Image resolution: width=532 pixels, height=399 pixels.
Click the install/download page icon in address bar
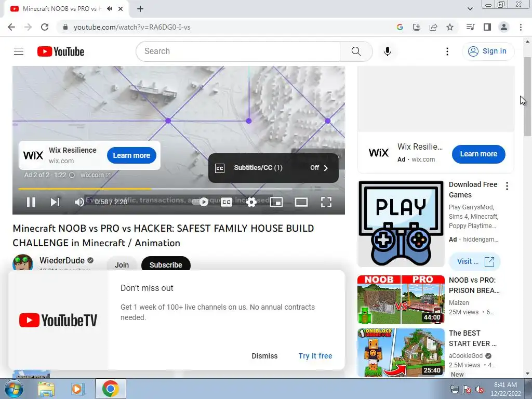coord(416,27)
